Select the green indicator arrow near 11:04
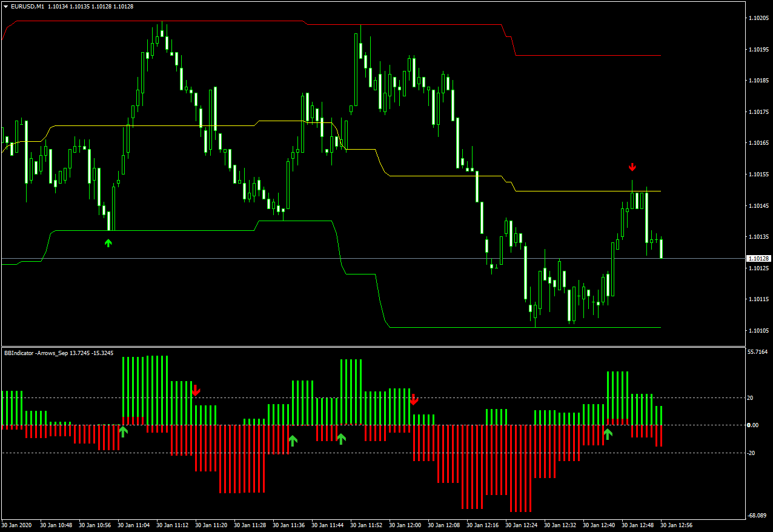773x532 pixels. coord(124,431)
